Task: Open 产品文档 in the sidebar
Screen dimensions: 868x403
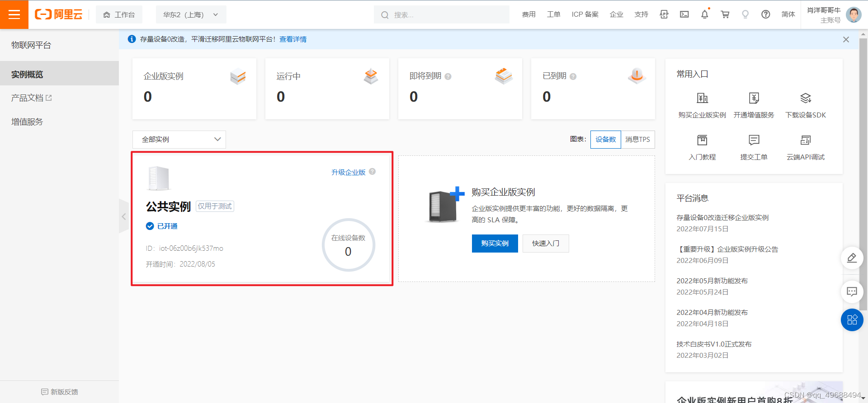Action: pos(32,98)
